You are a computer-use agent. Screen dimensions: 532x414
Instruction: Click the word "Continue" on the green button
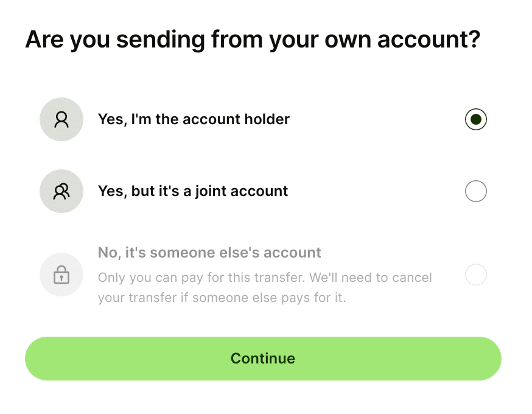[263, 359]
